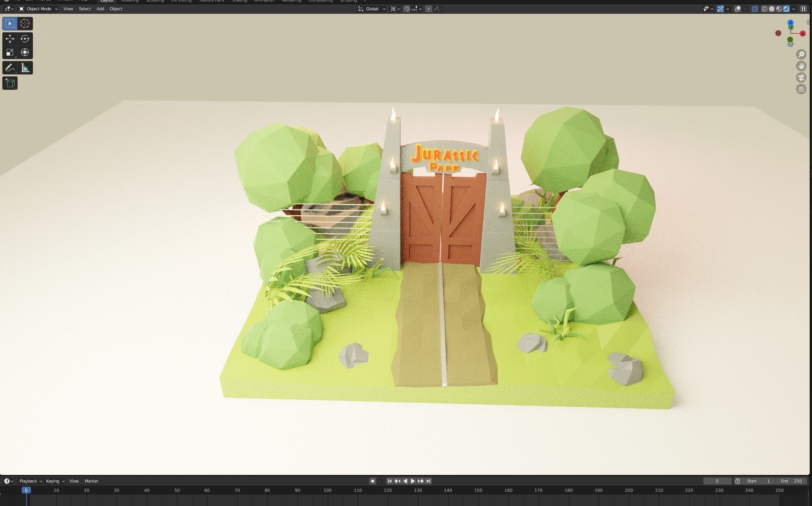Image resolution: width=812 pixels, height=506 pixels.
Task: Toggle snapping magnet icon
Action: (x=407, y=9)
